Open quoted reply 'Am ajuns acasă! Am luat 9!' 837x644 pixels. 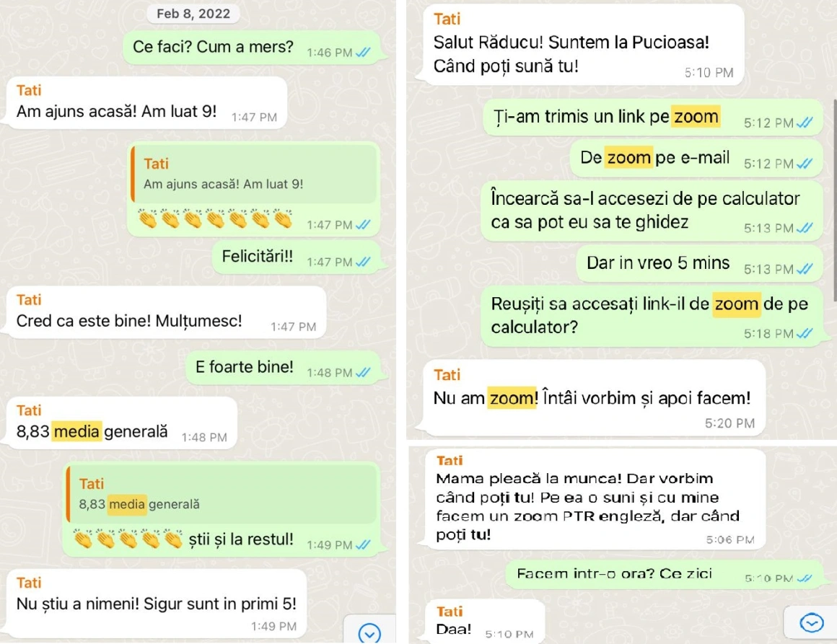[254, 173]
